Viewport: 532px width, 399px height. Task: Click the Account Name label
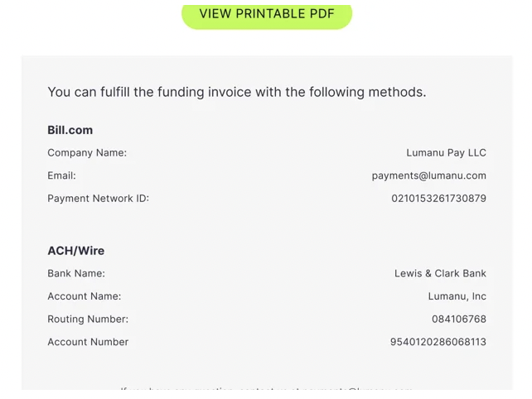point(84,296)
